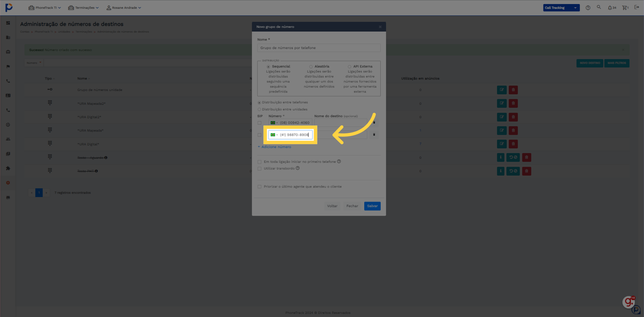644x317 pixels.
Task: Expand the Call Tracking dropdown
Action: (x=561, y=8)
